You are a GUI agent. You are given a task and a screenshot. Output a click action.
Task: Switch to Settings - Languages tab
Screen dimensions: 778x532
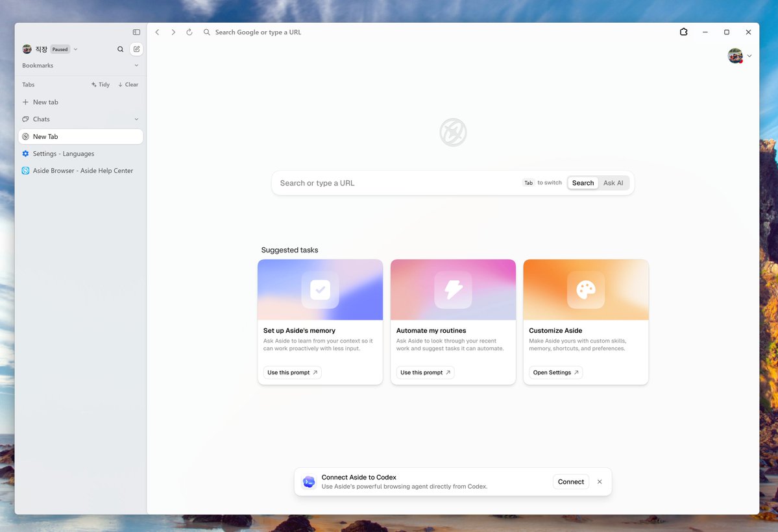pyautogui.click(x=81, y=154)
